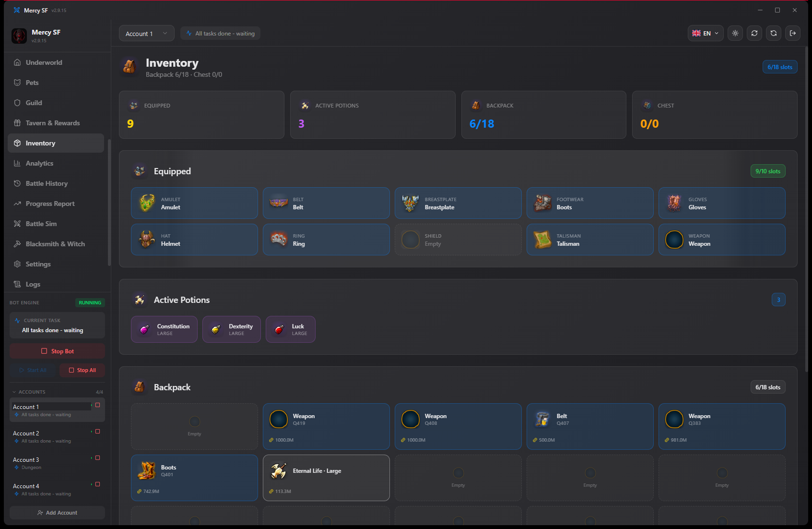Select backpack Boots Q401 icon

[147, 470]
